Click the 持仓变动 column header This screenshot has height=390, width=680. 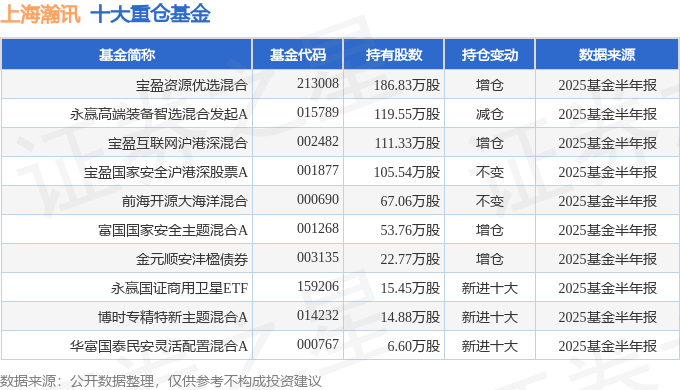tap(490, 55)
